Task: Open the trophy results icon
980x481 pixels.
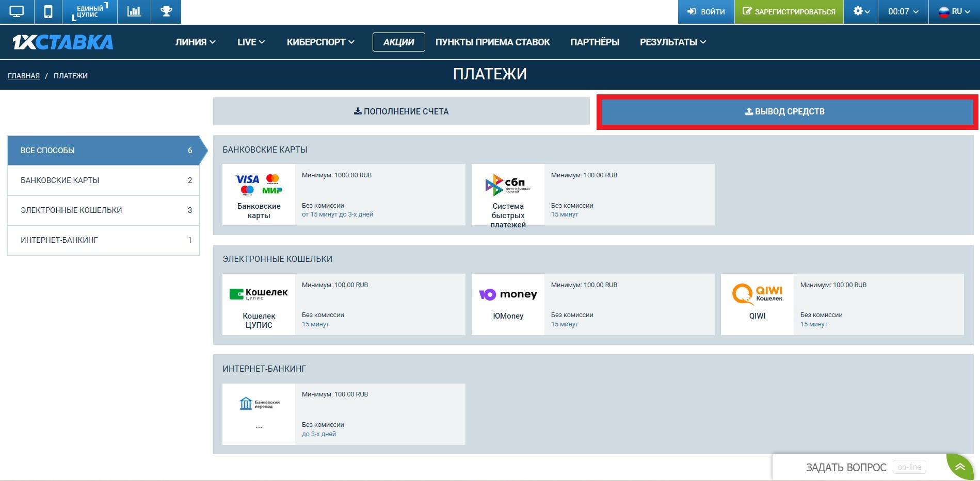Action: pos(166,11)
